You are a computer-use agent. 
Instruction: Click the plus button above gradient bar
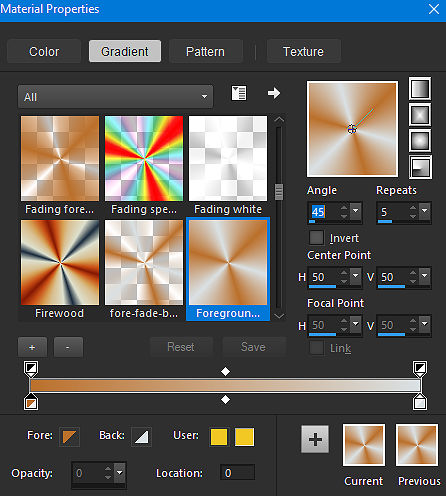coord(32,347)
